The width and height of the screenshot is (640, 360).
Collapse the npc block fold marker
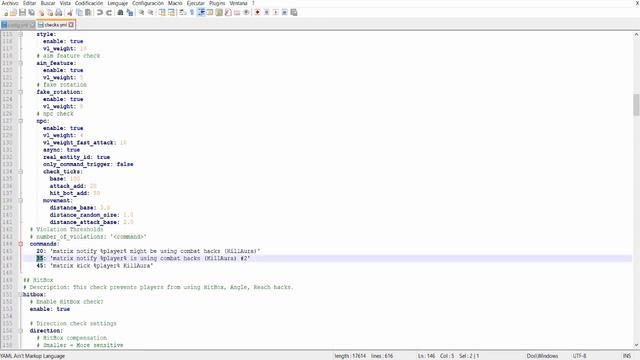(20, 121)
